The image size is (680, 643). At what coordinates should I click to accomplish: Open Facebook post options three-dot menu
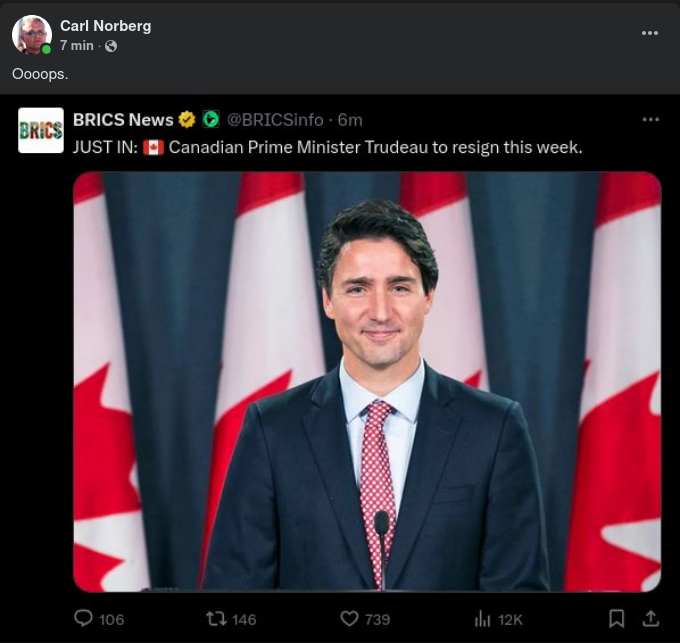click(x=650, y=33)
